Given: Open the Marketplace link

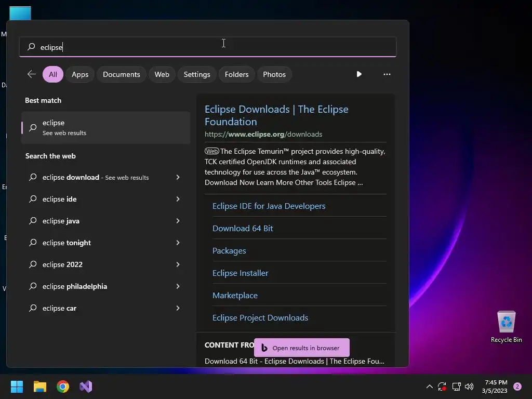Looking at the screenshot, I should [x=235, y=296].
